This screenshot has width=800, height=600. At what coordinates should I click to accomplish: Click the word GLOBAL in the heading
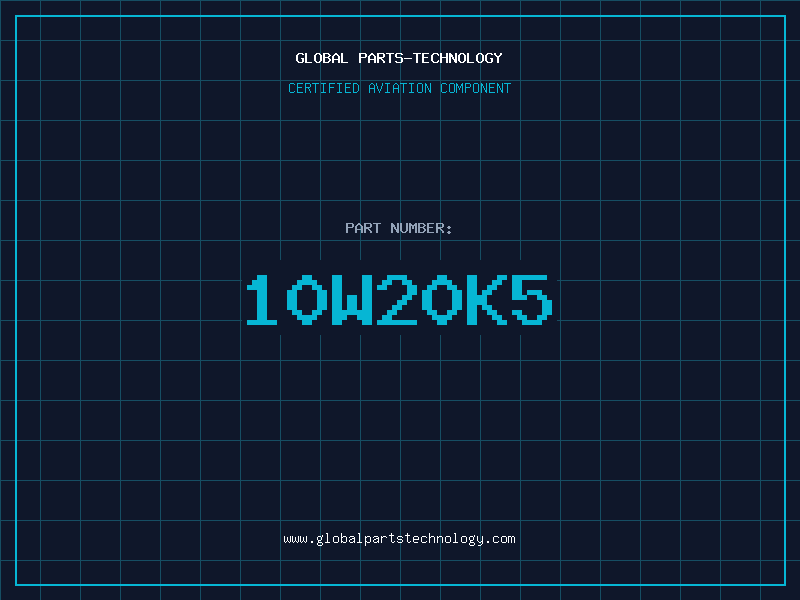coord(322,58)
